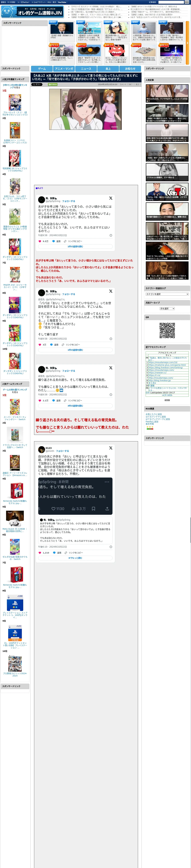Open the オレ的ゲーム速報@JIN site logo
Screen dimensions: 191x868
[x=32, y=12]
